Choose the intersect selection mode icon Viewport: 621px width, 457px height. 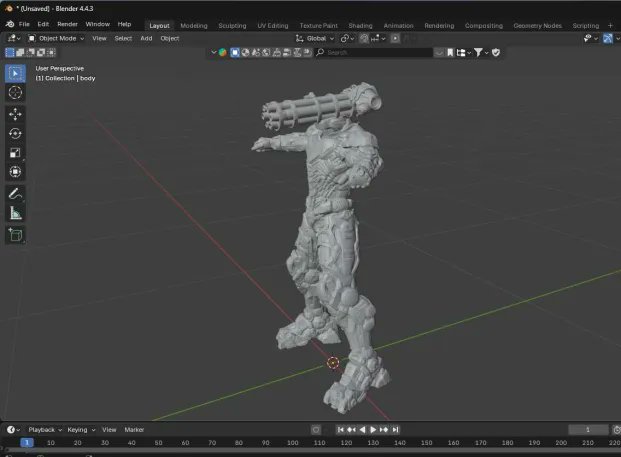(51, 52)
